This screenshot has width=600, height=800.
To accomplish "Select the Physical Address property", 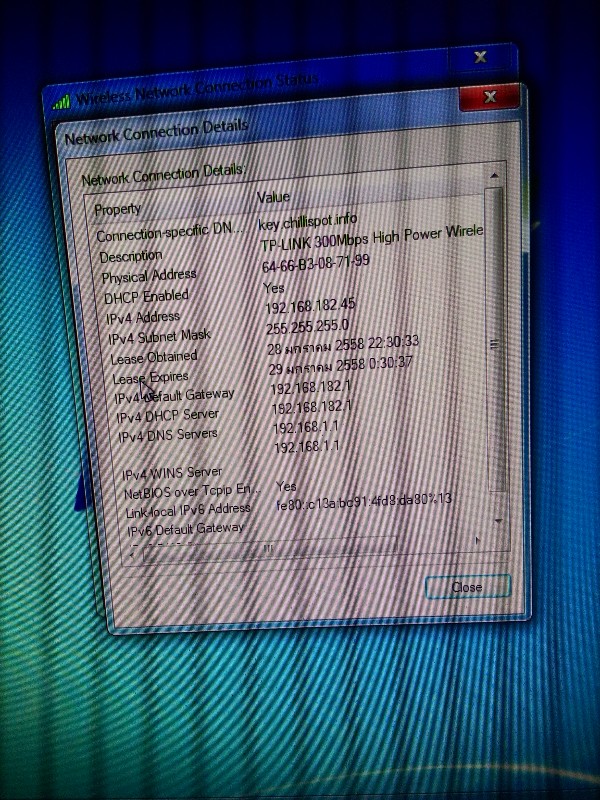I will click(x=149, y=276).
